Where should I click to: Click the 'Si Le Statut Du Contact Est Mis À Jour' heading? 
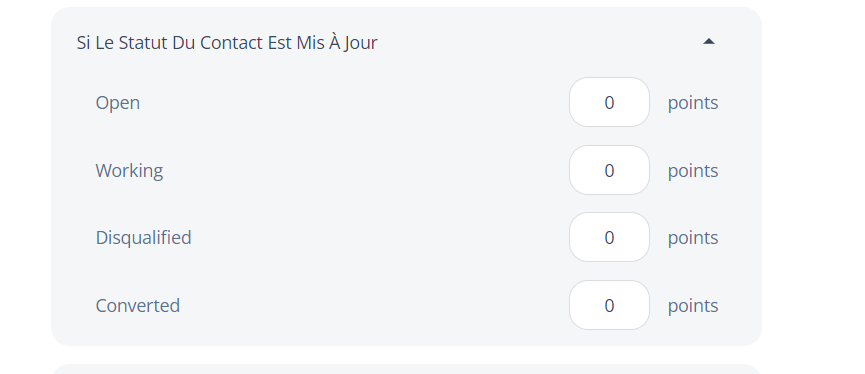[x=227, y=42]
